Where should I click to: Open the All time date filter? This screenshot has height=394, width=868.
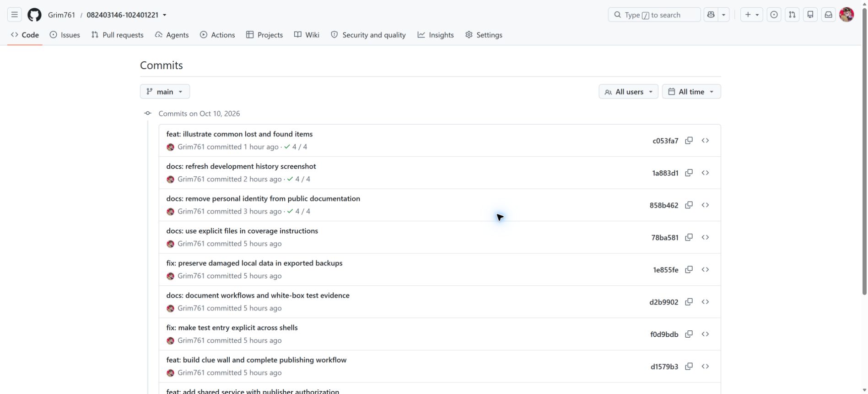691,92
